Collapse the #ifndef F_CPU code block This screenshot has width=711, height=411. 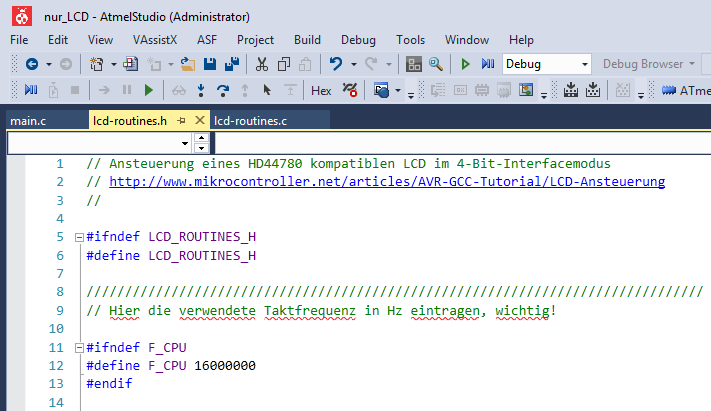pos(79,347)
